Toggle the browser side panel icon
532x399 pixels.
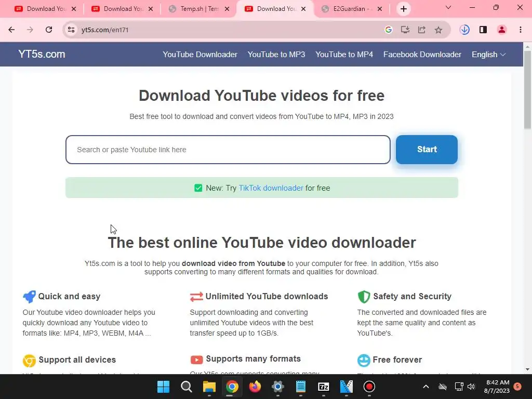483,30
